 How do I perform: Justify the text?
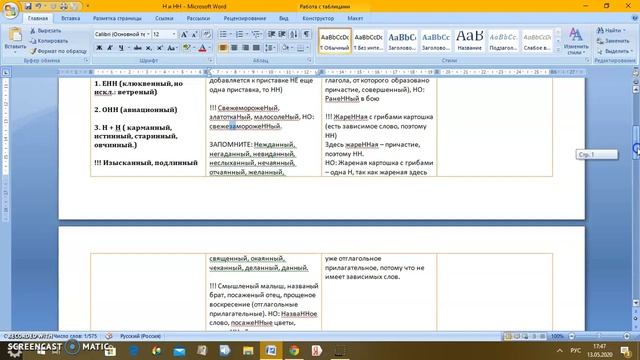pyautogui.click(x=256, y=48)
